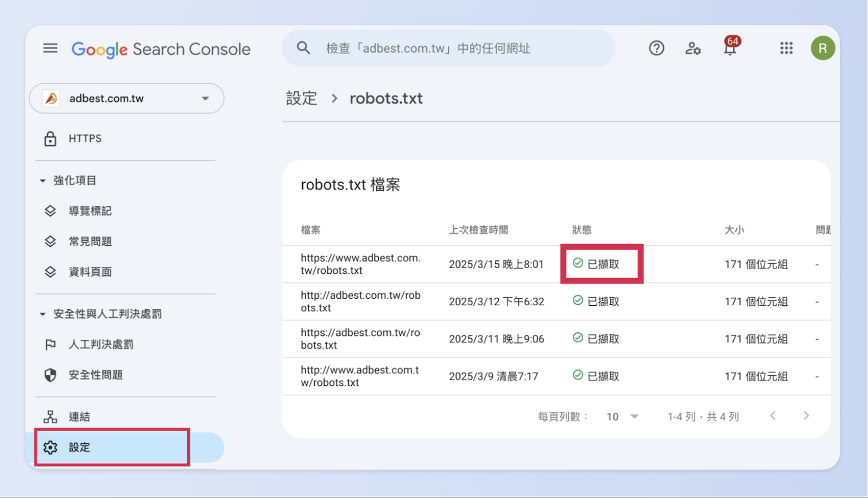Click the URL inspection search field
Viewport: 868px width, 499px height.
point(448,48)
